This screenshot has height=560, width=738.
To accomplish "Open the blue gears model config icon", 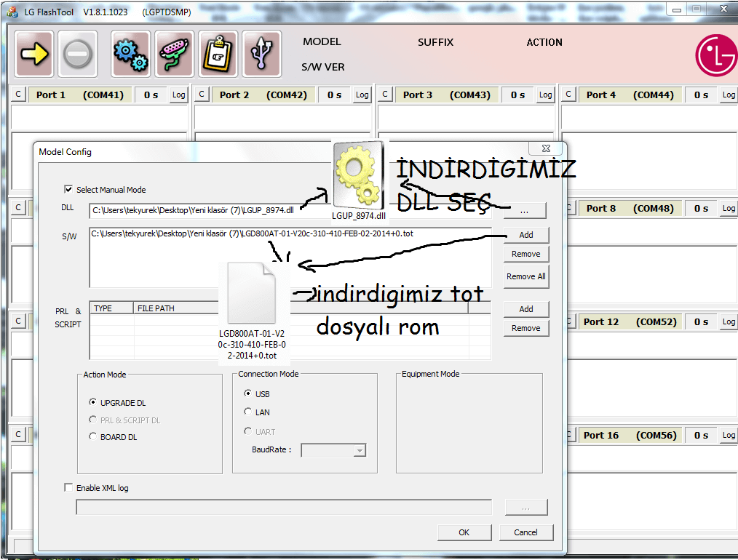I will [131, 54].
